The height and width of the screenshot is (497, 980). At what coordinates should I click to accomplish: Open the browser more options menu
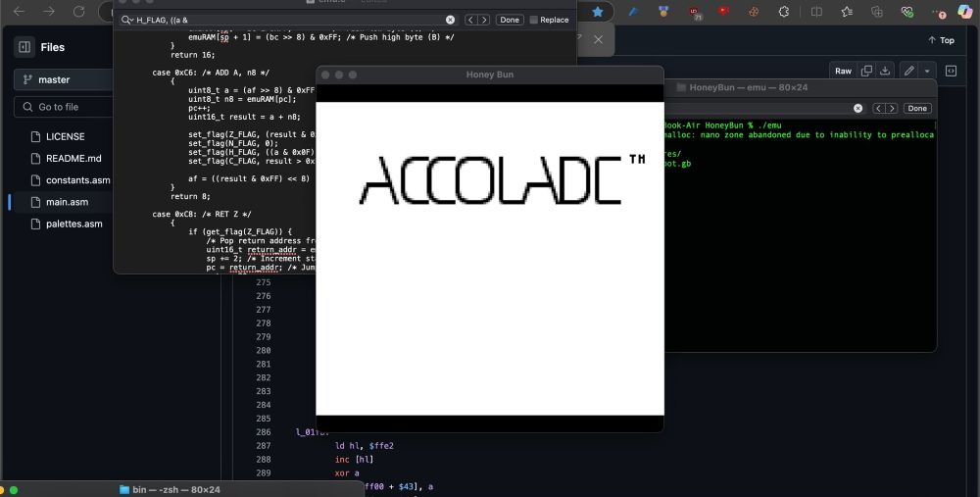(x=938, y=11)
